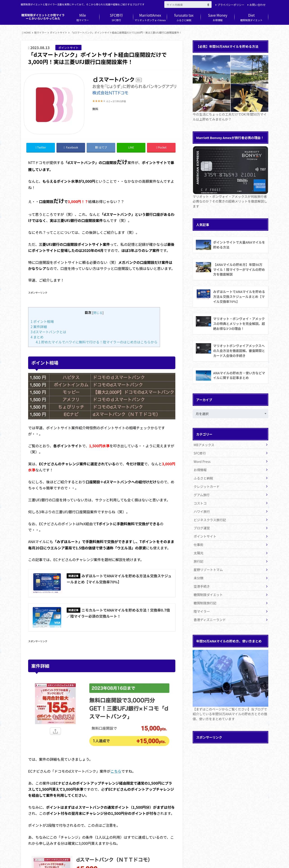This screenshot has width=289, height=868.
Task: Click the chevron beside ハワイ旅行 category
Action: (x=266, y=511)
